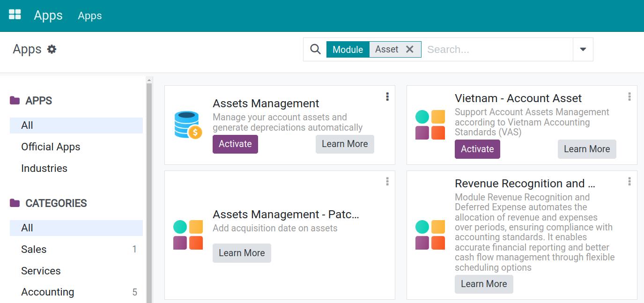The width and height of the screenshot is (644, 303).
Task: Learn More about Revenue Recognition module
Action: [x=484, y=284]
